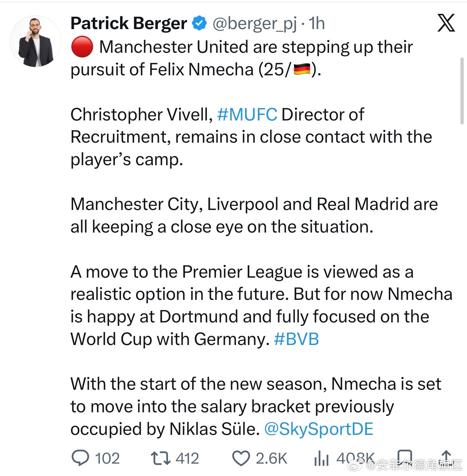Viewport: 467px width, 476px height.
Task: Click the red circle emoji
Action: [82, 47]
